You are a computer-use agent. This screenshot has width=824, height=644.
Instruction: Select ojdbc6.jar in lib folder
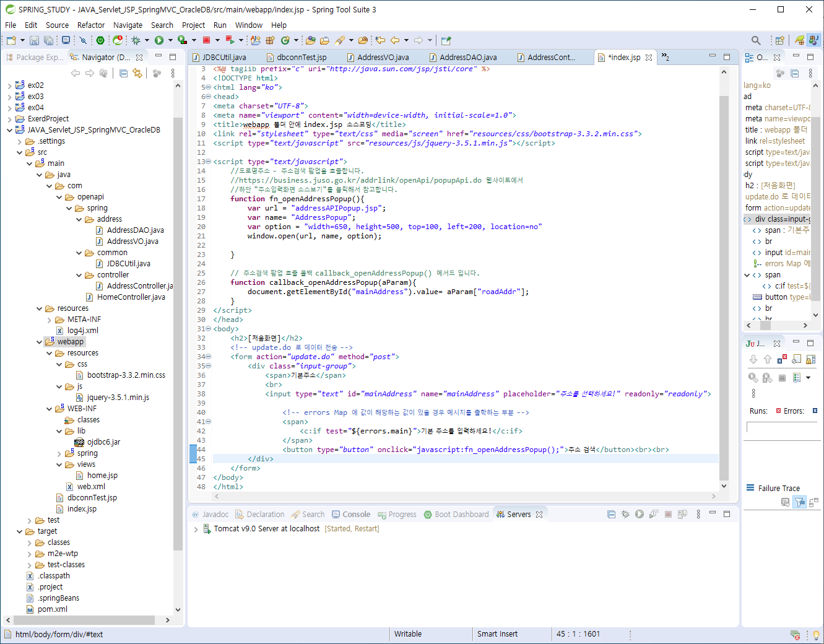[x=97, y=442]
